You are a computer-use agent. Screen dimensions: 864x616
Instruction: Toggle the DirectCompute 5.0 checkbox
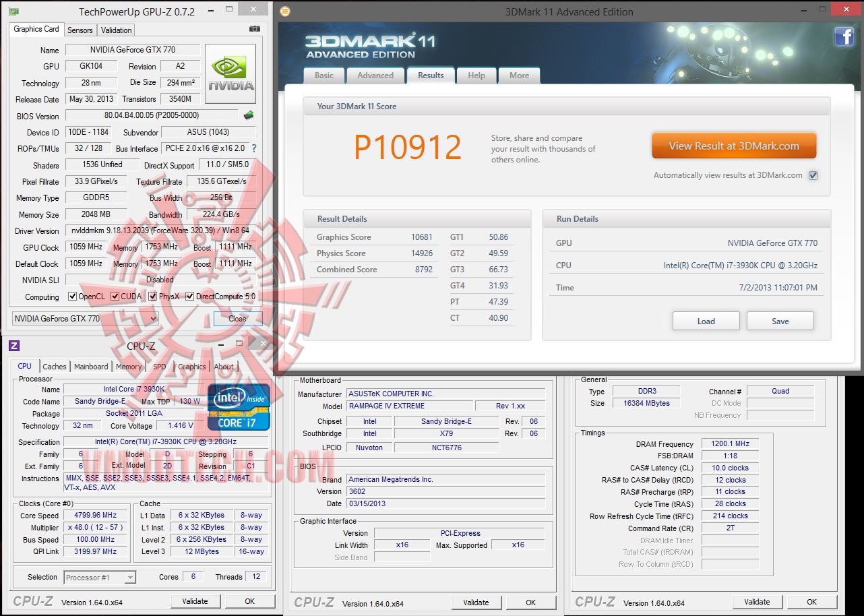(x=190, y=297)
